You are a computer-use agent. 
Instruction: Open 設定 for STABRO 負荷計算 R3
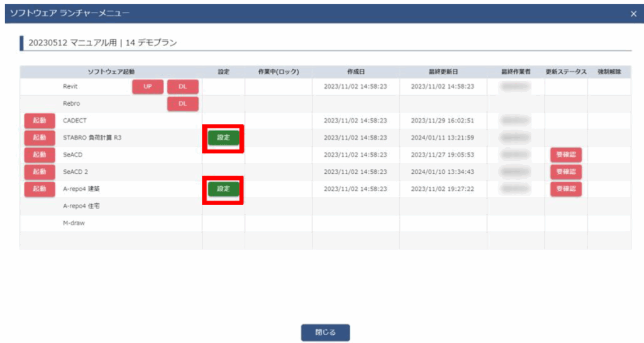(223, 138)
